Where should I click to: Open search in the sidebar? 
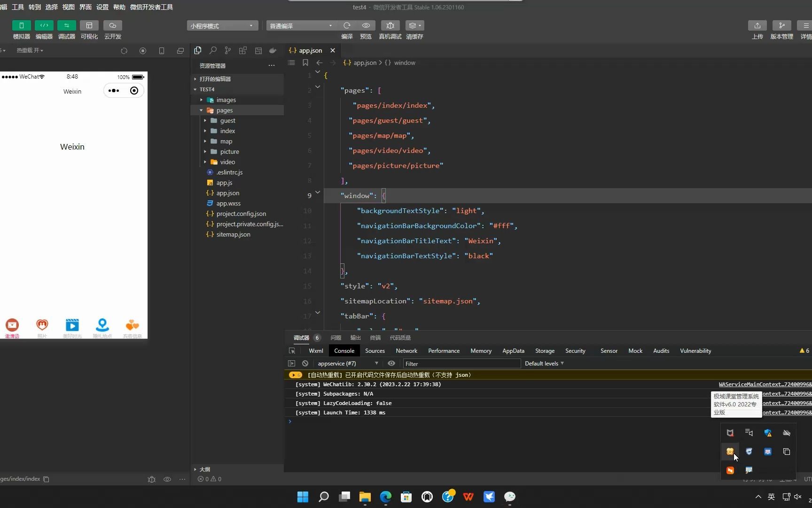pos(213,50)
